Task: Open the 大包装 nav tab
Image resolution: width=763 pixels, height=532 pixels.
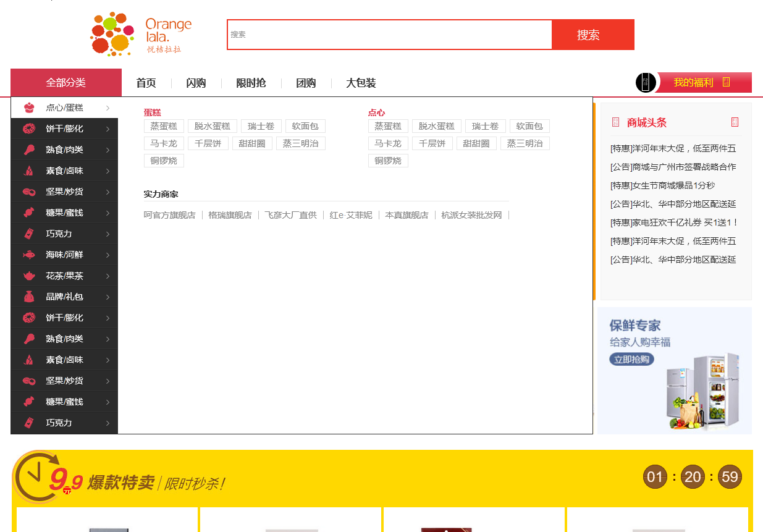Action: point(361,83)
